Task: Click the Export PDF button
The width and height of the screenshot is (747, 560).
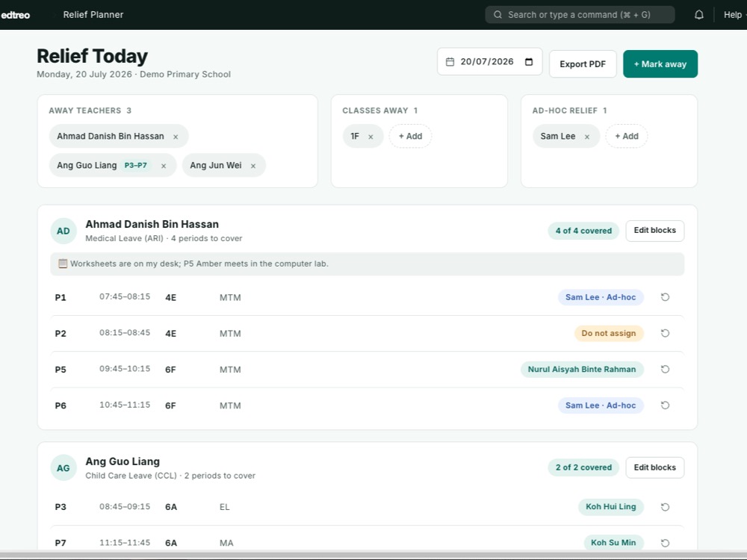Action: pyautogui.click(x=583, y=63)
